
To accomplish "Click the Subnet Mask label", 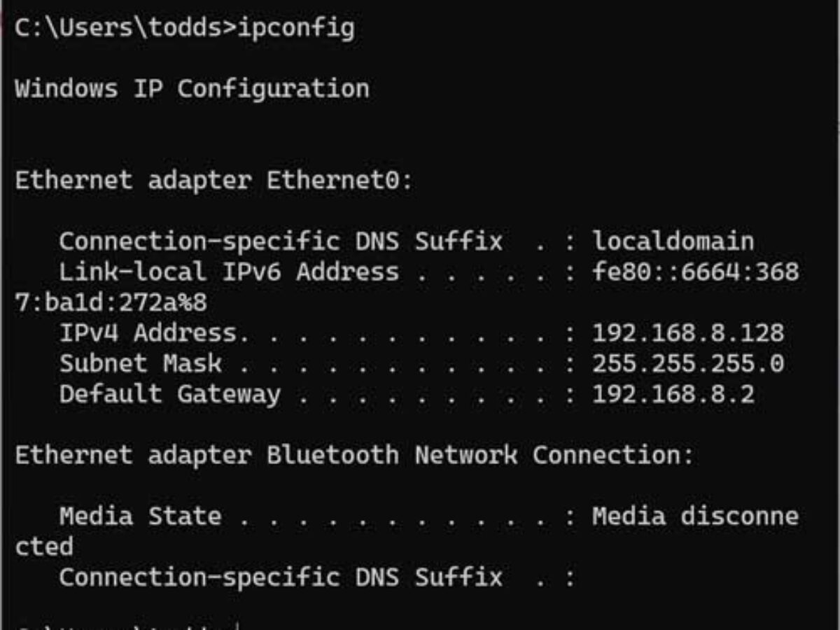I will click(140, 363).
